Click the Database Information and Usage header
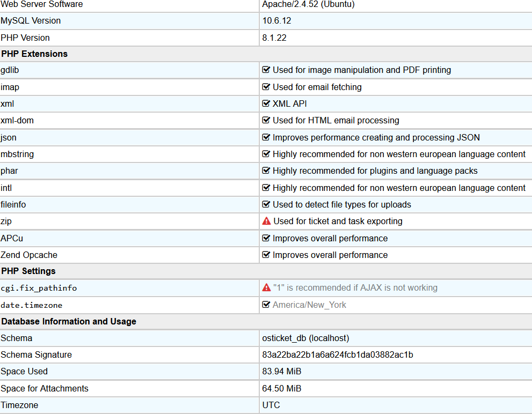Screen dimensions: 532x414 (68, 321)
